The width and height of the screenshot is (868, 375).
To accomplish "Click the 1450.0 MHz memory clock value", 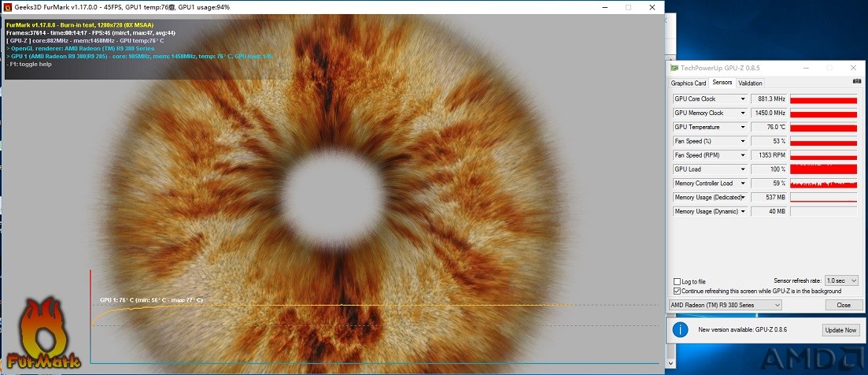I will (769, 113).
